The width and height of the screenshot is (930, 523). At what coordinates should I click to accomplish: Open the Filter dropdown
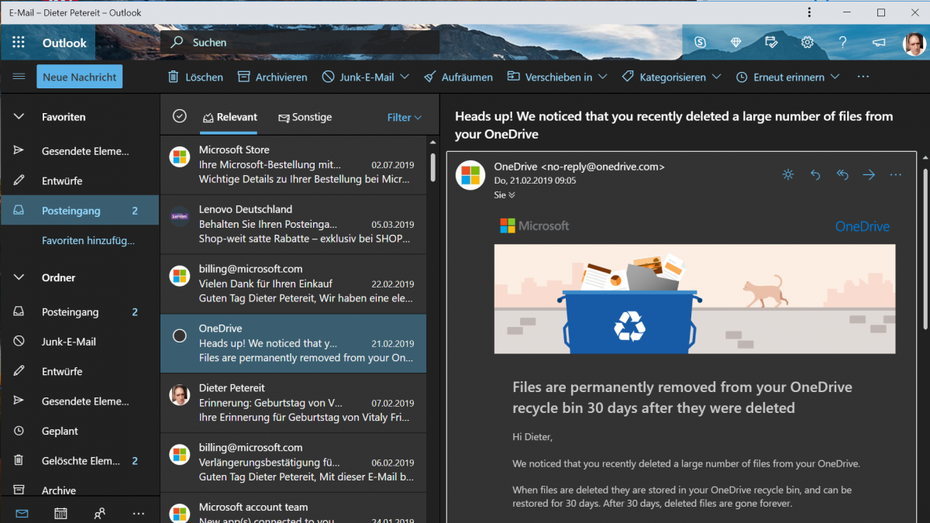(404, 118)
